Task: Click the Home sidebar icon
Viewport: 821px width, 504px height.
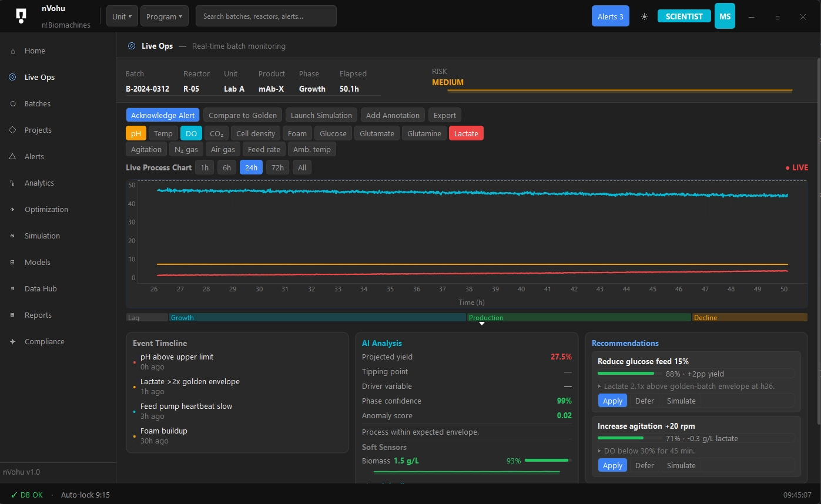Action: (x=13, y=51)
